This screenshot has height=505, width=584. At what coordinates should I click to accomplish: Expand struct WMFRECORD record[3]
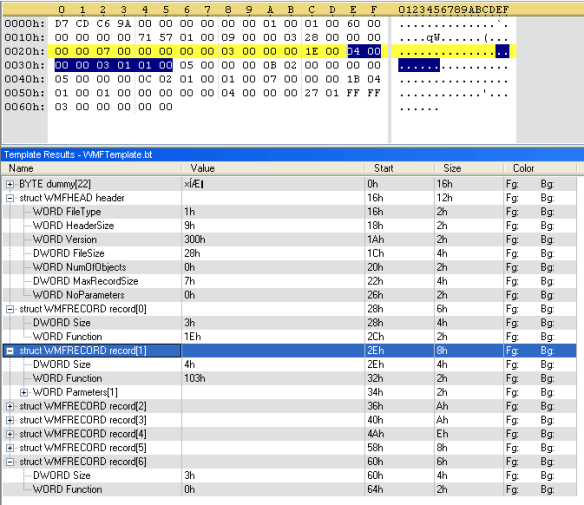(10, 420)
